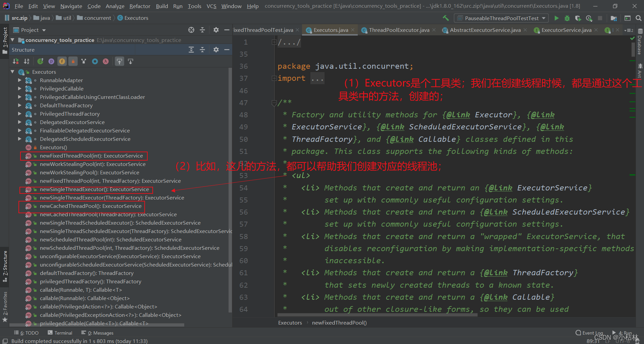Sort structure alphabetically
644x344 pixels.
27,61
